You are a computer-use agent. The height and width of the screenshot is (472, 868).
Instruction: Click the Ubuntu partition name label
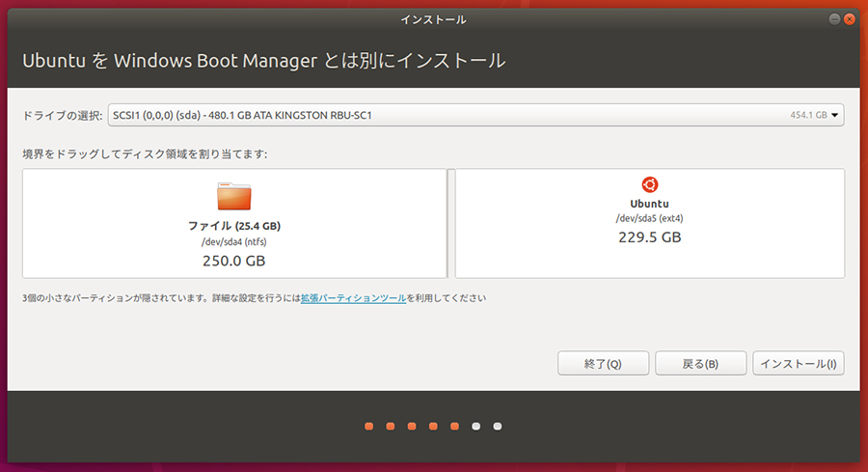(x=649, y=204)
